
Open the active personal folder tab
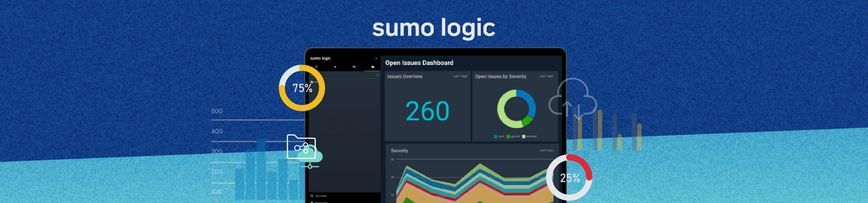point(373,67)
